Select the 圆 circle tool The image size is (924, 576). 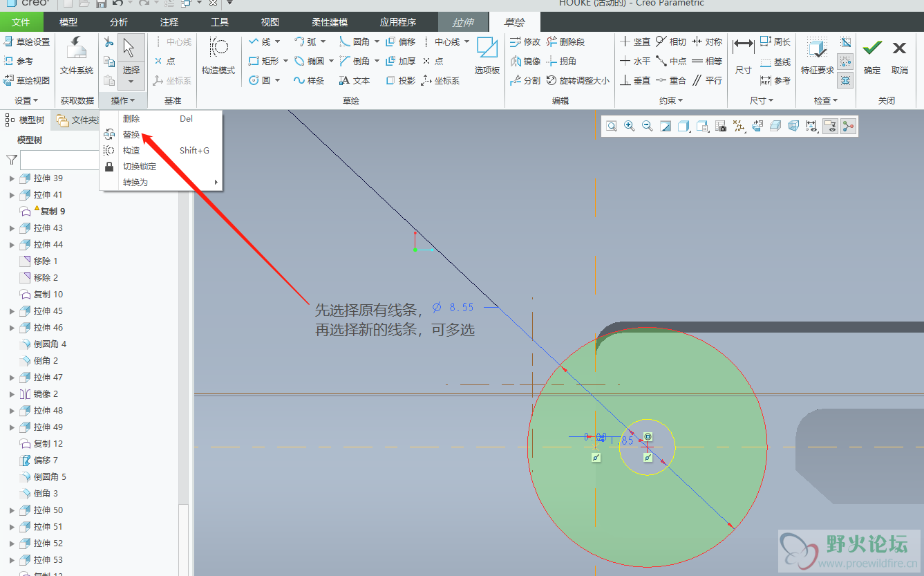pyautogui.click(x=260, y=80)
